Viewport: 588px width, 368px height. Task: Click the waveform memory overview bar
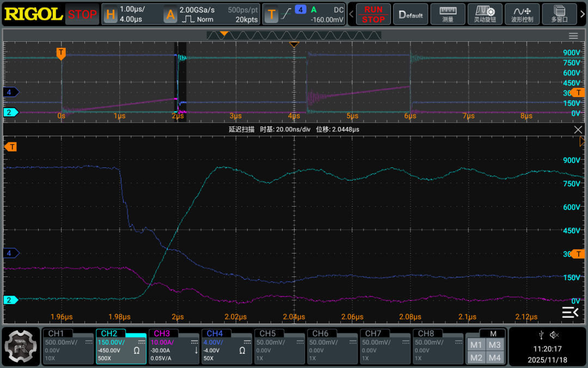click(x=294, y=35)
